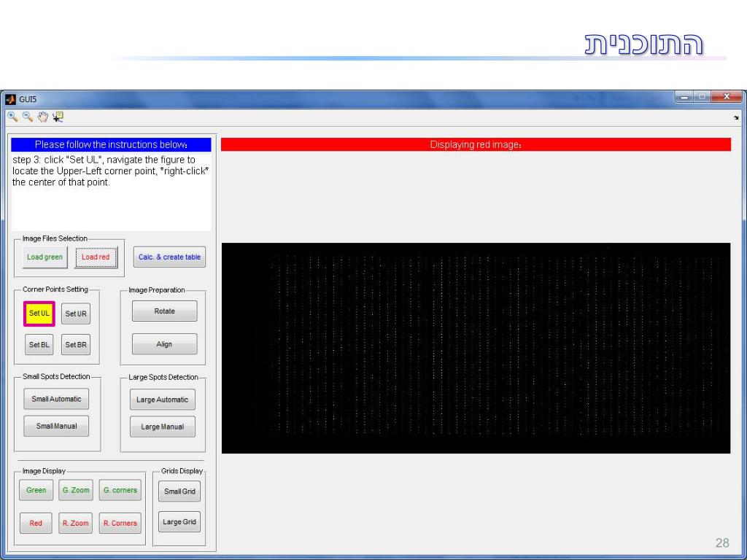
Task: Click the red microarray image display
Action: click(x=476, y=348)
